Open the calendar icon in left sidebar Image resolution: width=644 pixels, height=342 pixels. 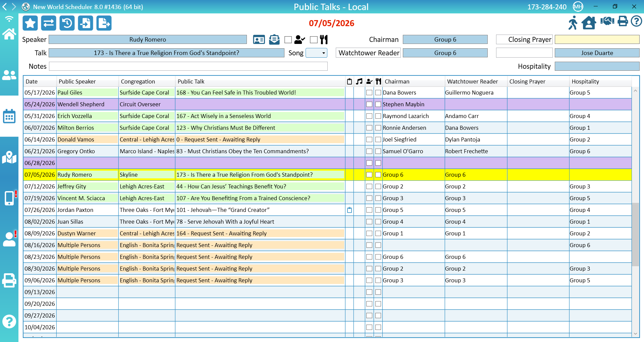[9, 116]
